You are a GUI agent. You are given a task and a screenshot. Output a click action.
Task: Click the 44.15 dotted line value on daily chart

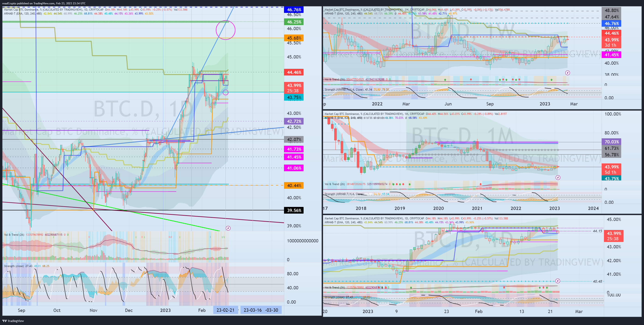(597, 231)
